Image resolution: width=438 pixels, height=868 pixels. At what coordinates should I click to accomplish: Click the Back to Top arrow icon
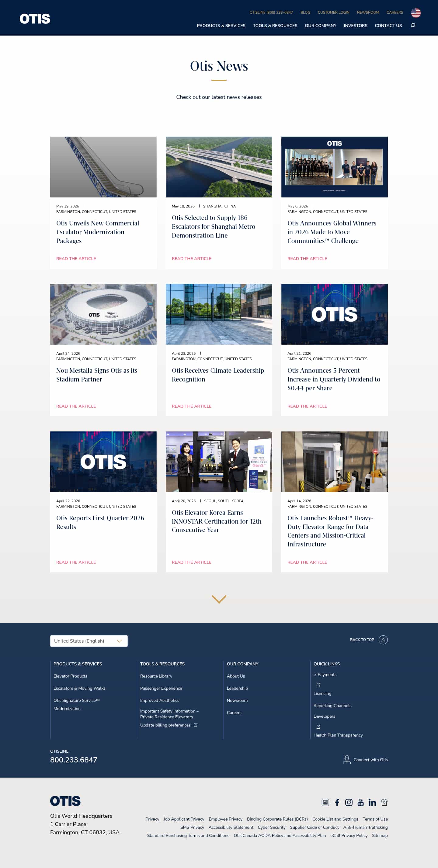pos(383,640)
